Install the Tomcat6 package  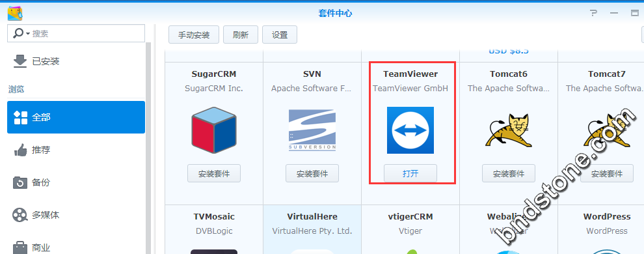pyautogui.click(x=509, y=173)
